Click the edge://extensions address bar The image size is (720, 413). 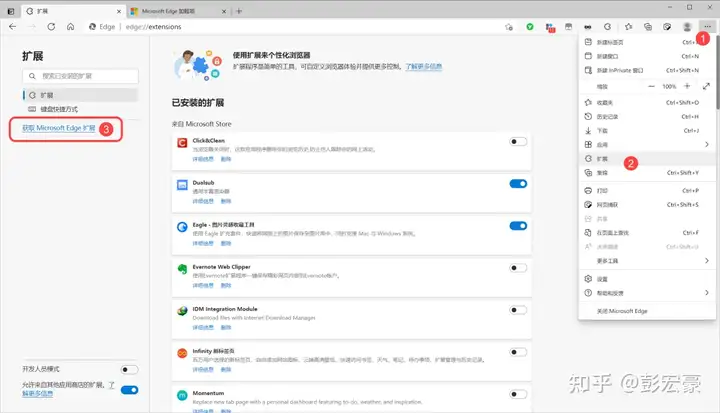(294, 27)
